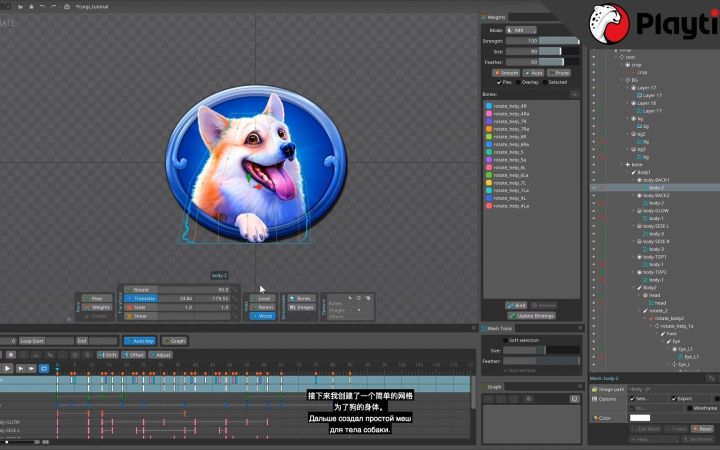Image resolution: width=720 pixels, height=450 pixels.
Task: Click the Update Bindings button
Action: coord(531,316)
